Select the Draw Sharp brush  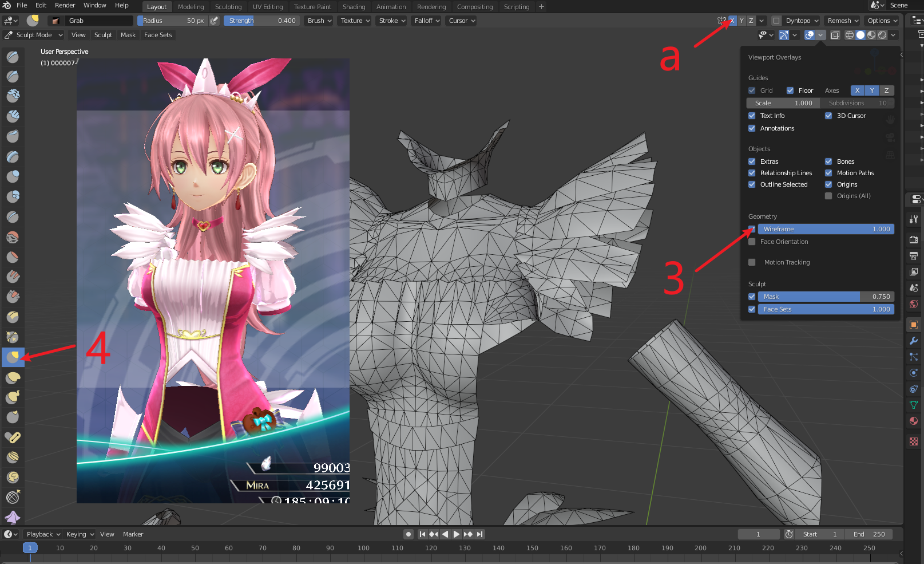(13, 77)
